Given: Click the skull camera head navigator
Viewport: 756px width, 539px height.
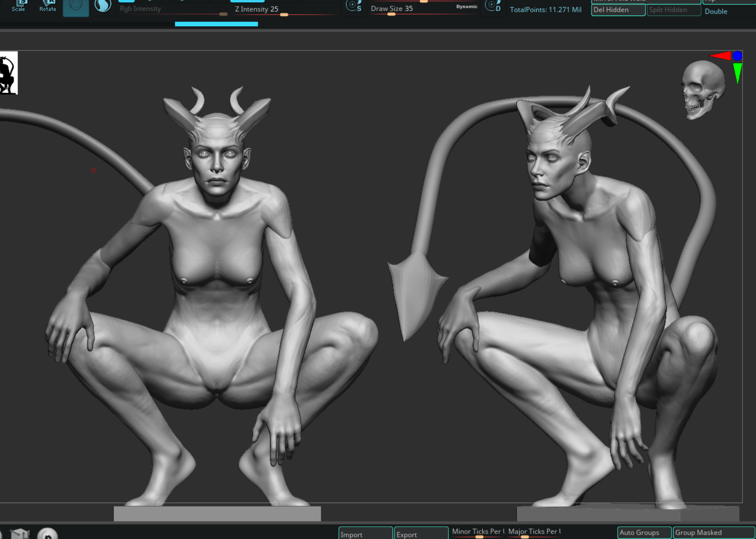Looking at the screenshot, I should 702,89.
